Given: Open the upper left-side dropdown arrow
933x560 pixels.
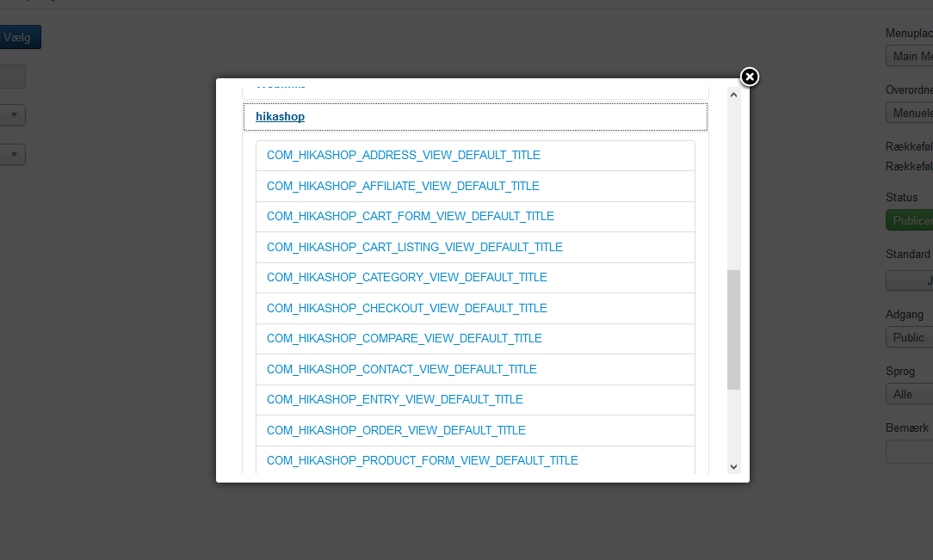Looking at the screenshot, I should 13,114.
